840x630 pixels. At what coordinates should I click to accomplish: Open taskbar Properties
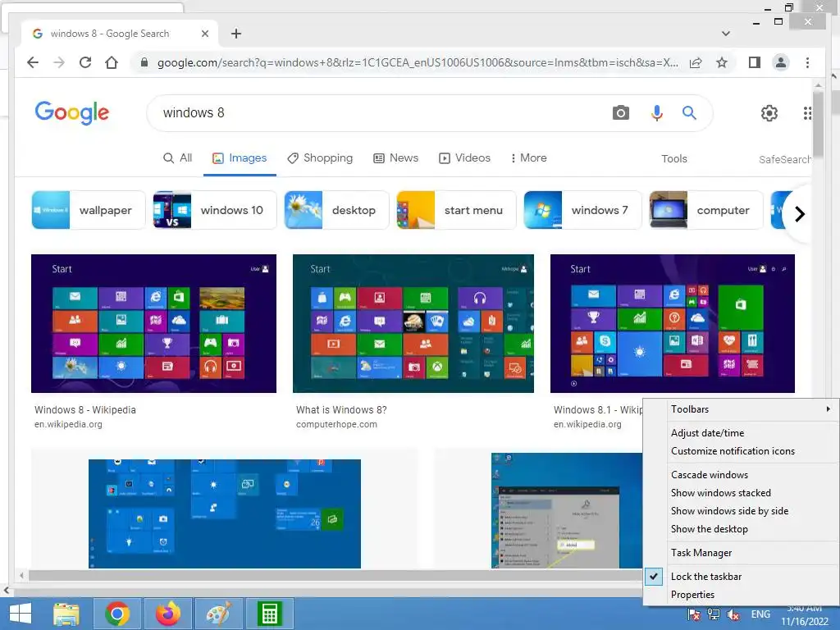(x=741, y=595)
